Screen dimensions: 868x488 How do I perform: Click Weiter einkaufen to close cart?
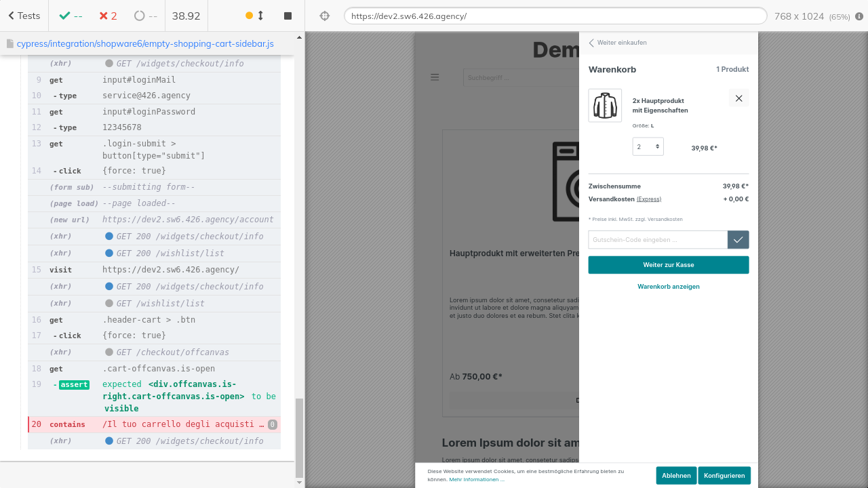(x=618, y=43)
